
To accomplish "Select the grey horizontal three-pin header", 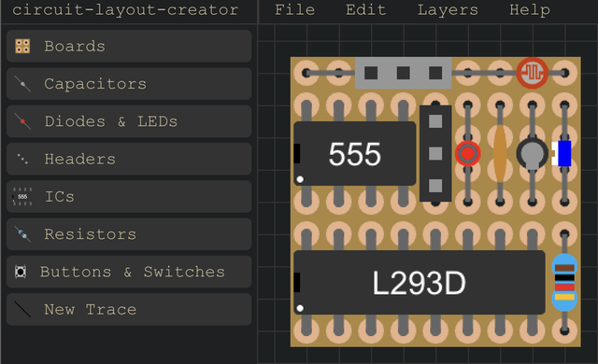I will coord(403,73).
